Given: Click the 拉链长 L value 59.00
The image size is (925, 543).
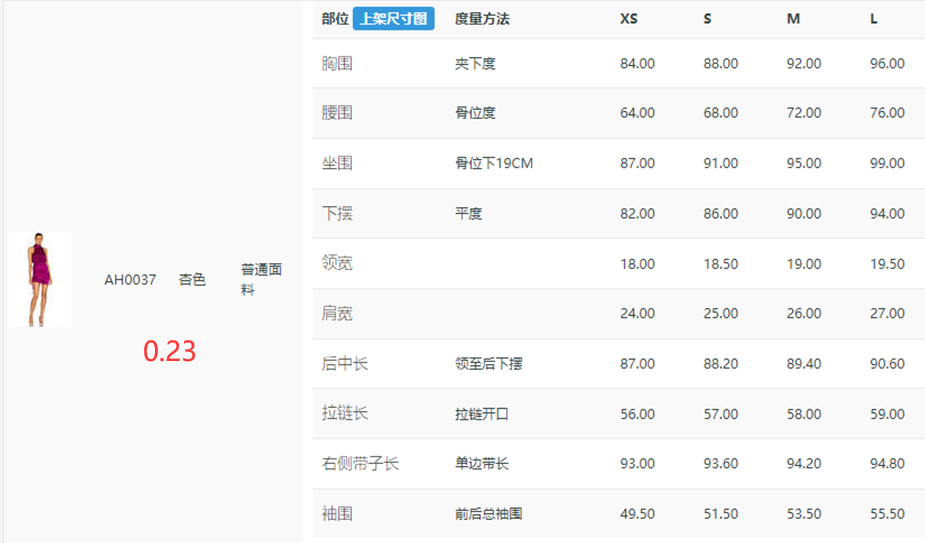Looking at the screenshot, I should click(887, 414).
